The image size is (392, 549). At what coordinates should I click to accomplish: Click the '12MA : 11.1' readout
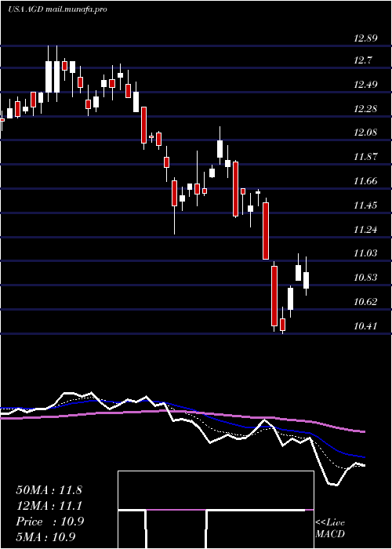coord(49,506)
